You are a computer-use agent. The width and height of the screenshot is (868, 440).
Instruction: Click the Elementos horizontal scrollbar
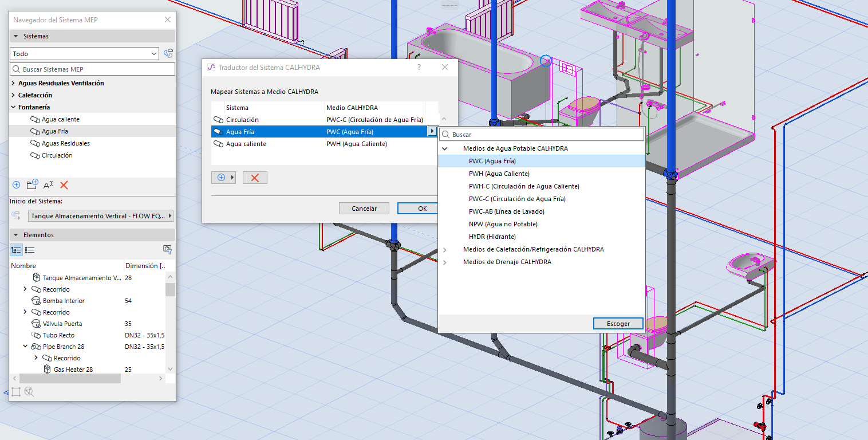coord(70,379)
